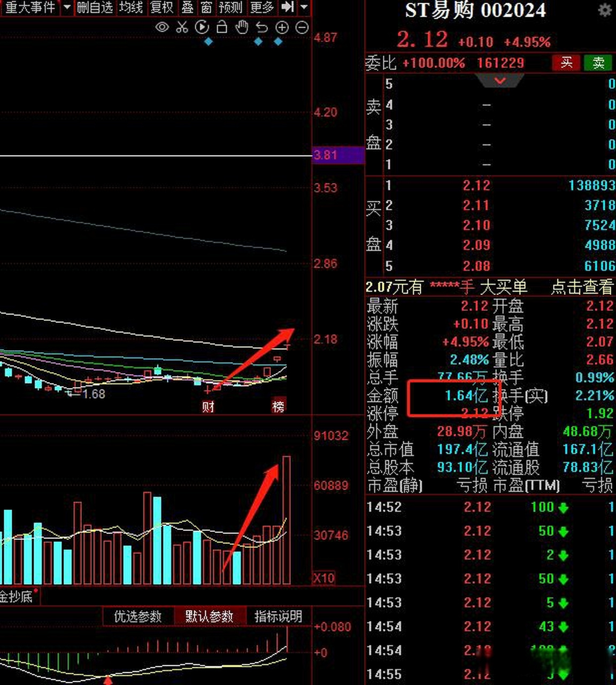Zoom out with the minus circle icon
Image resolution: width=616 pixels, height=685 pixels.
point(302,27)
